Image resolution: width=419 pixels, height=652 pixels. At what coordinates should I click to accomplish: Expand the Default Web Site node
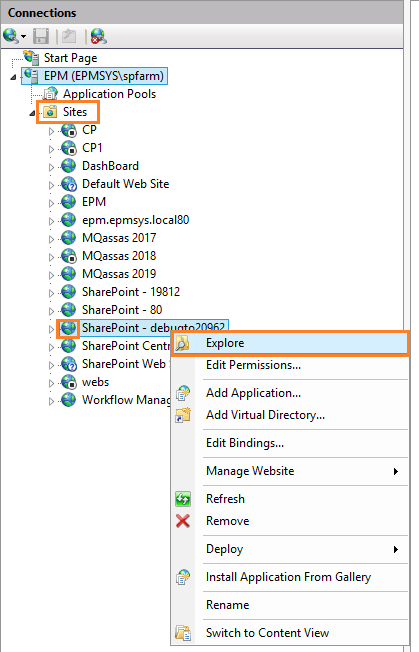(52, 185)
